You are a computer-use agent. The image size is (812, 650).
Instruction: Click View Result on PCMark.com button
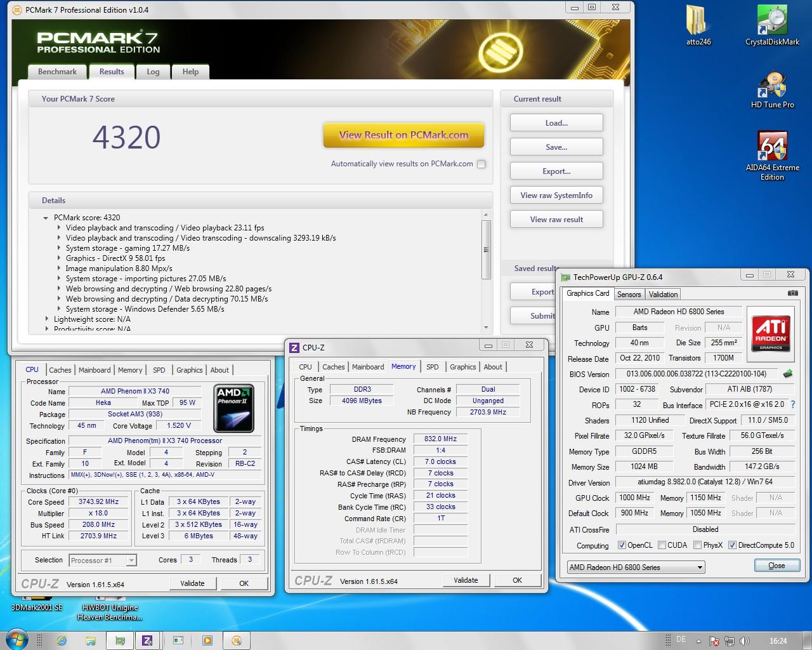(x=403, y=135)
